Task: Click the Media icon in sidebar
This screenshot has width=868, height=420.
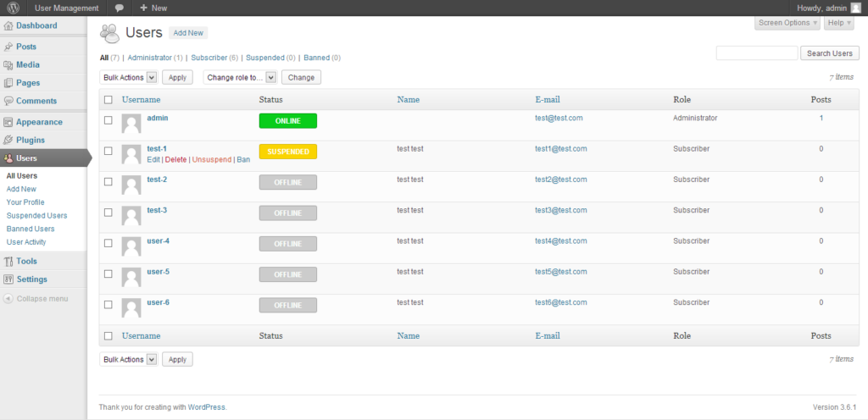Action: pos(8,65)
